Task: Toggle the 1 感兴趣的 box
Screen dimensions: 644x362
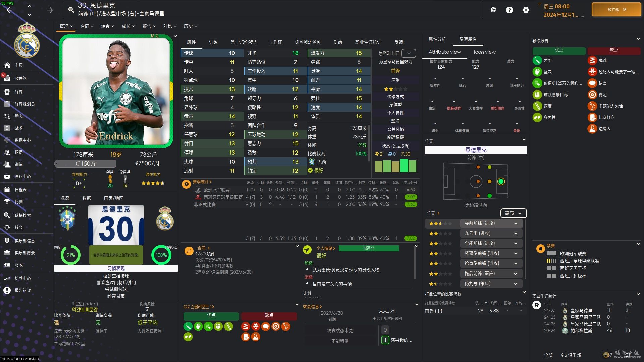Action: [x=385, y=340]
